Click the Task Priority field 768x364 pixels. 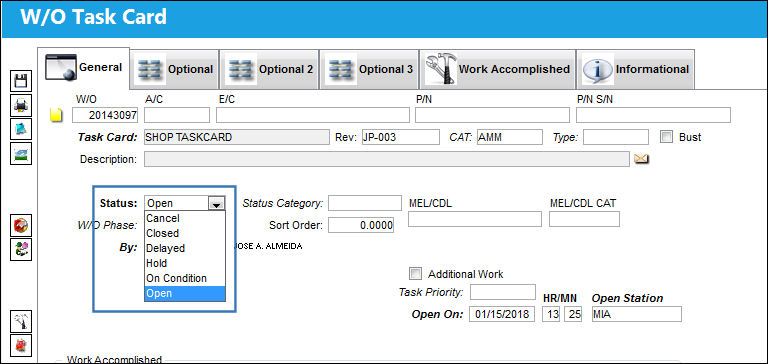click(503, 292)
